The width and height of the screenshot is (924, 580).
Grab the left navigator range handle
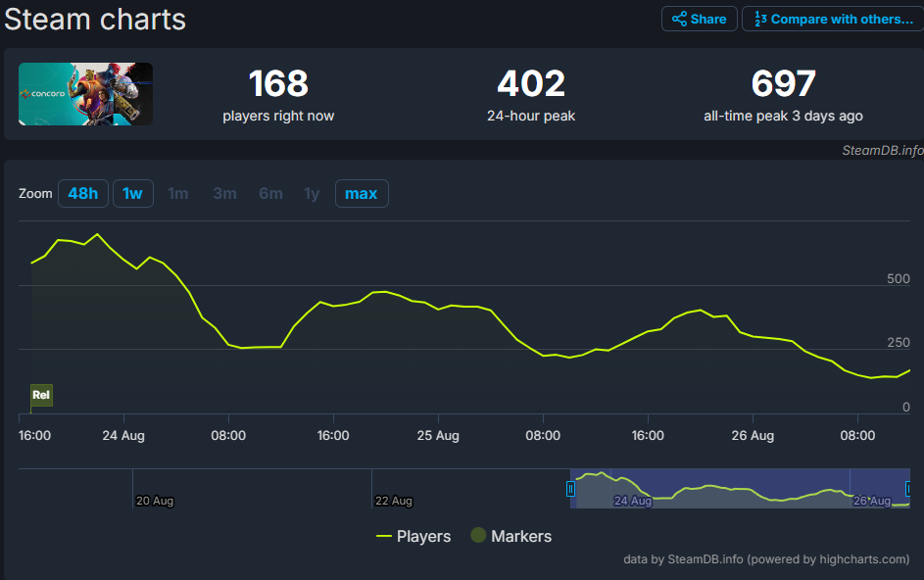(570, 489)
